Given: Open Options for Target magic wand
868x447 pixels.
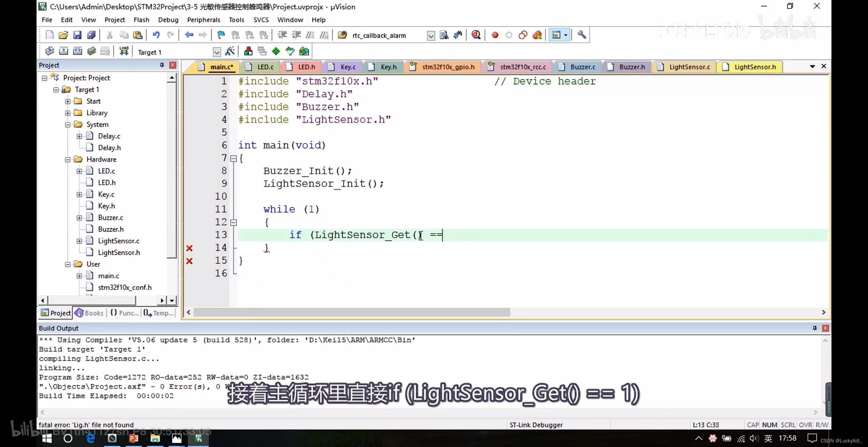Looking at the screenshot, I should 230,52.
